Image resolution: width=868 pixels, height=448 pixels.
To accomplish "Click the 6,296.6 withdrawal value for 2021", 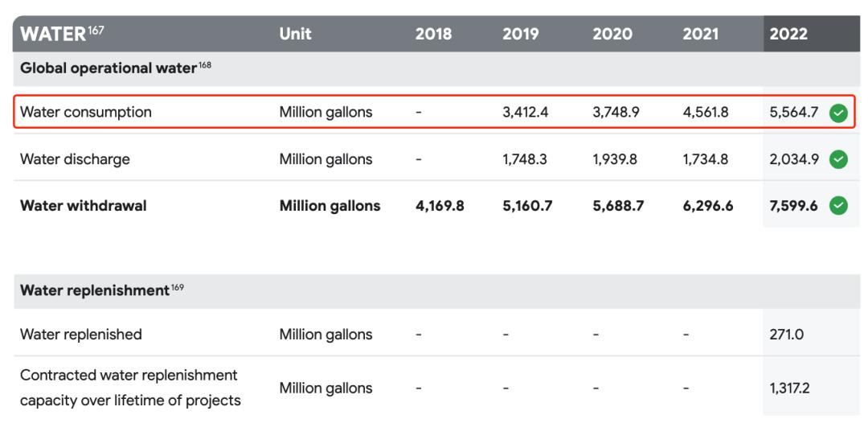I will point(707,206).
